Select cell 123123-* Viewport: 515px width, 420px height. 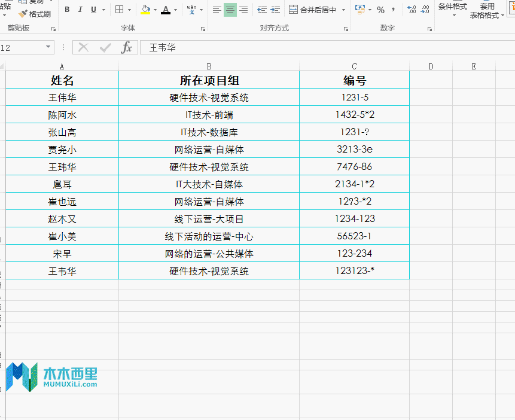point(354,271)
